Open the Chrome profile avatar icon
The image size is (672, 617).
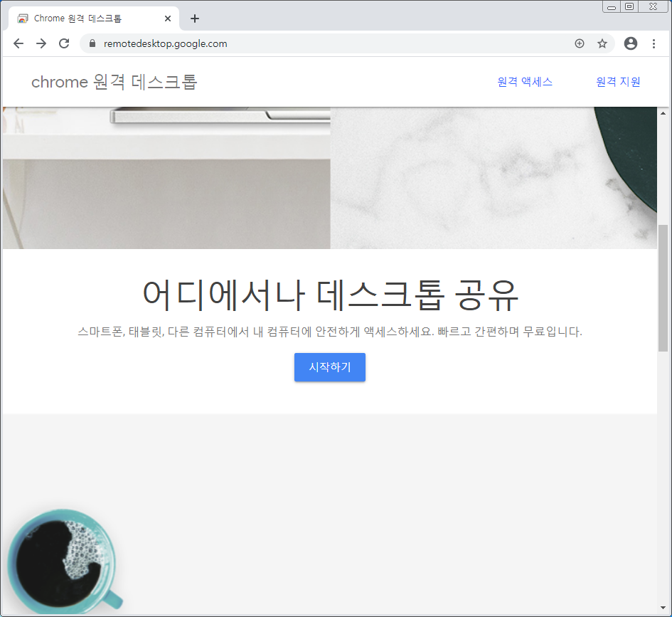coord(631,43)
